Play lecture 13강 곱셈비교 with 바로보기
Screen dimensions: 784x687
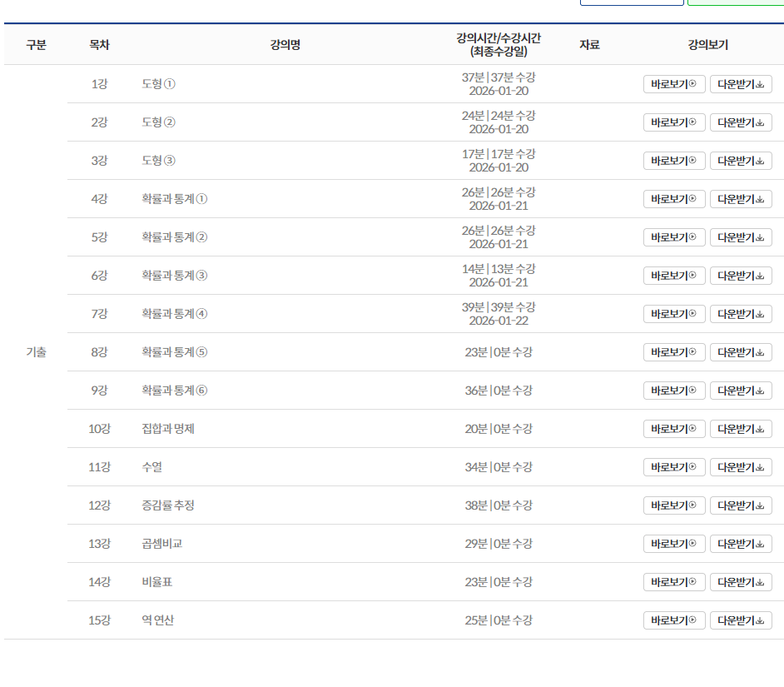674,544
